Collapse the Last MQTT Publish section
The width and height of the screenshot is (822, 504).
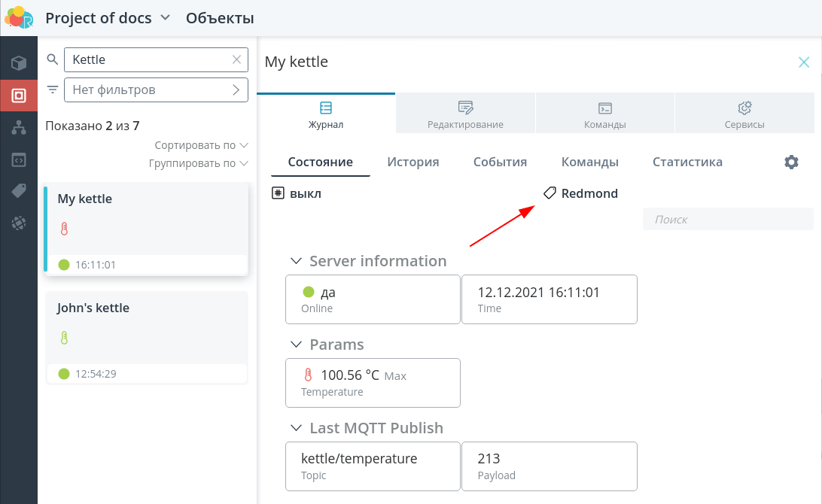[x=296, y=428]
